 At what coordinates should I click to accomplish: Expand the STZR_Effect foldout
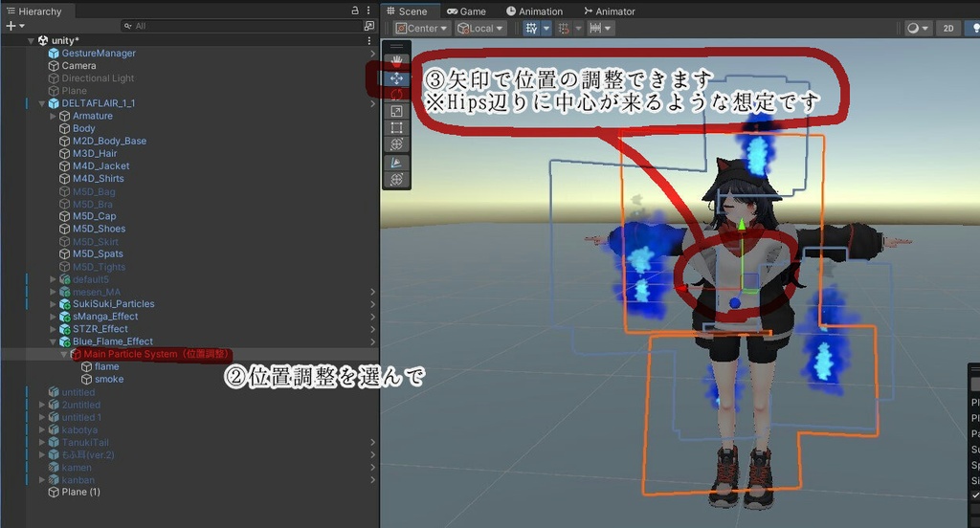(x=54, y=329)
